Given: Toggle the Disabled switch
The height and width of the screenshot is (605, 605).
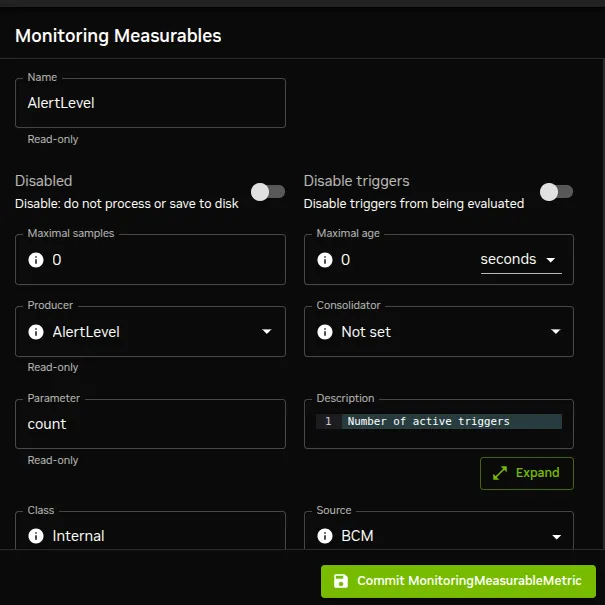Looking at the screenshot, I should (268, 192).
